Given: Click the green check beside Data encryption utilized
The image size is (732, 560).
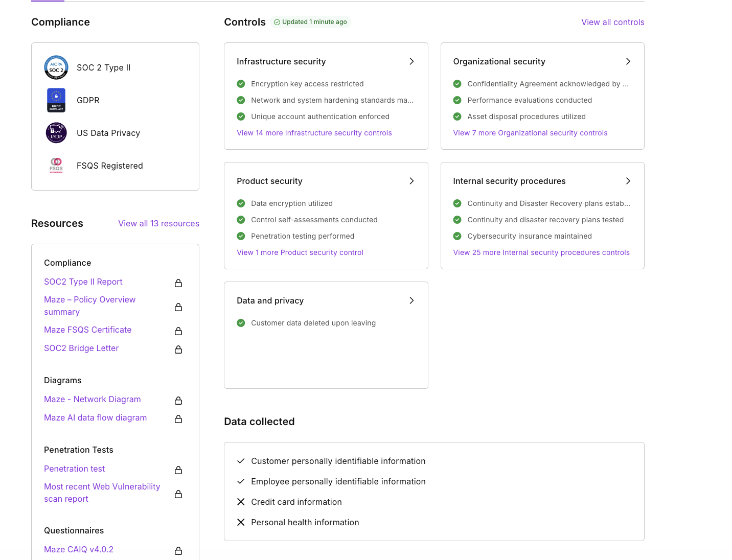Looking at the screenshot, I should (241, 203).
